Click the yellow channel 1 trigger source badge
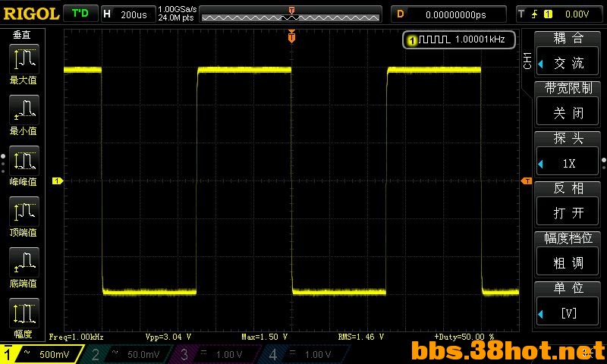607x364 pixels. click(548, 14)
